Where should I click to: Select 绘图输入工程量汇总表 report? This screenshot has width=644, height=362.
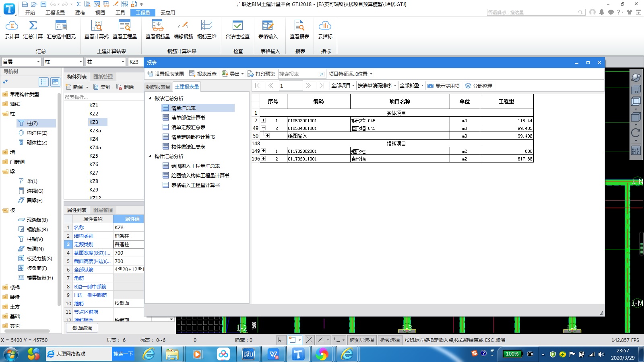click(x=195, y=166)
